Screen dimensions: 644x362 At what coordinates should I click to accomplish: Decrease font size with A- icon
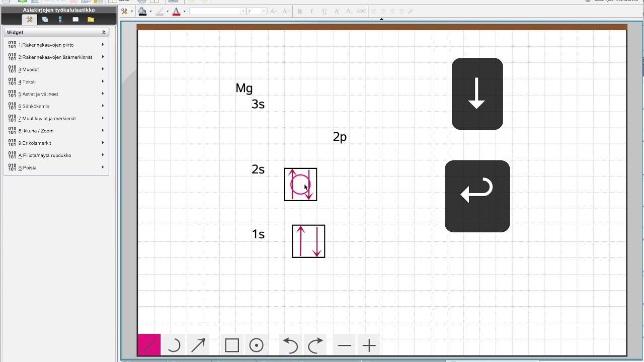pos(285,11)
